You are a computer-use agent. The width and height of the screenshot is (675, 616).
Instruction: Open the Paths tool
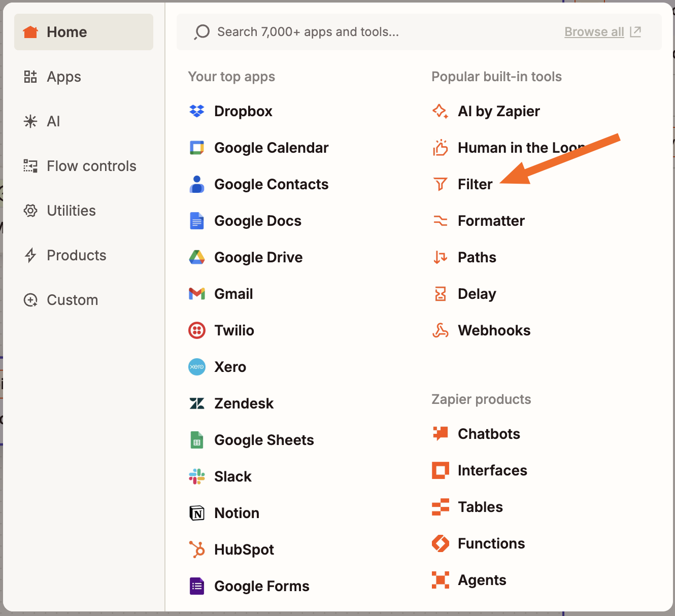click(x=477, y=257)
